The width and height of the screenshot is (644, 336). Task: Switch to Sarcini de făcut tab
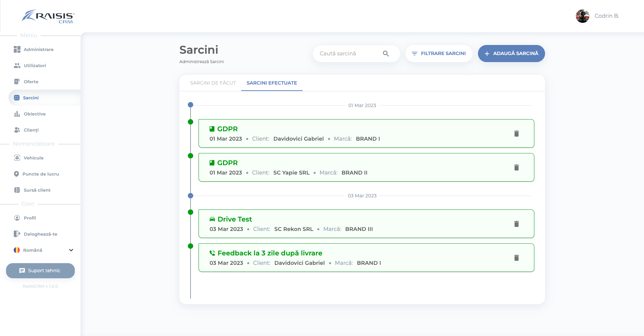pyautogui.click(x=213, y=83)
